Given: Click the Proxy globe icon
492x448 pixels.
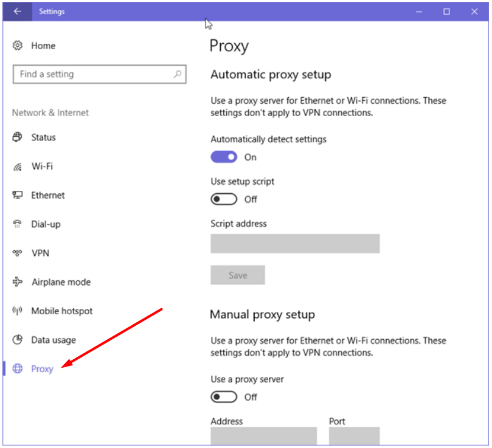Looking at the screenshot, I should pyautogui.click(x=18, y=368).
